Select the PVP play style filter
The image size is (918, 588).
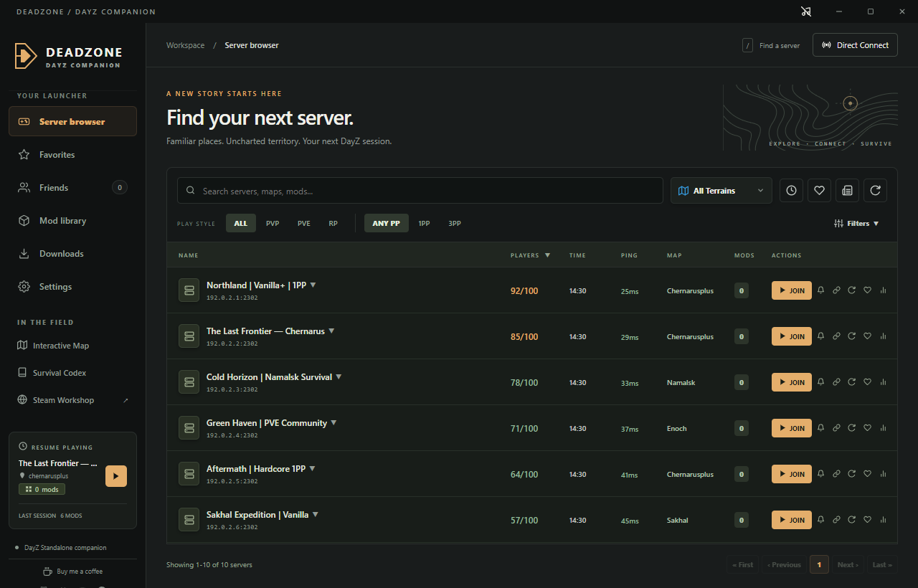tap(273, 223)
